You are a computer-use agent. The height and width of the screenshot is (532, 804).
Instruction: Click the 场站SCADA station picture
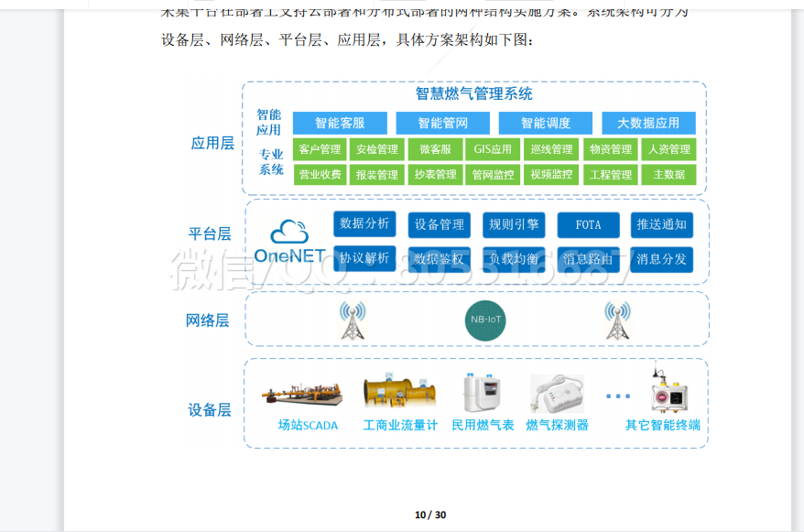[302, 394]
